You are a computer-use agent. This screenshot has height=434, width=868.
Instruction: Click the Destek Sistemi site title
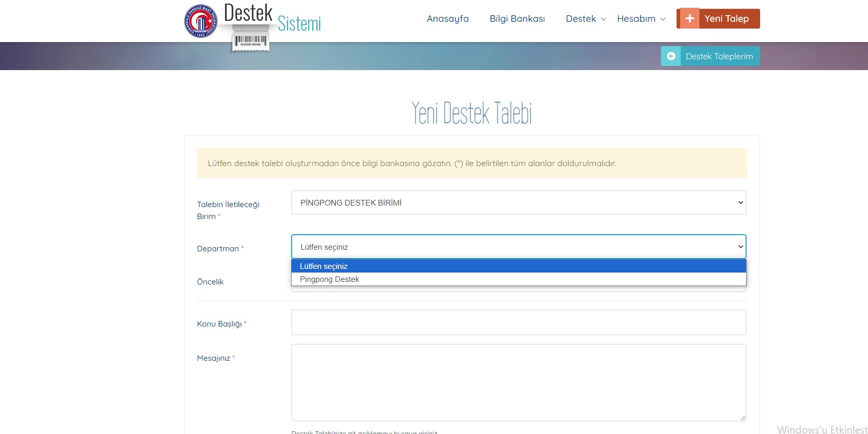tap(272, 18)
